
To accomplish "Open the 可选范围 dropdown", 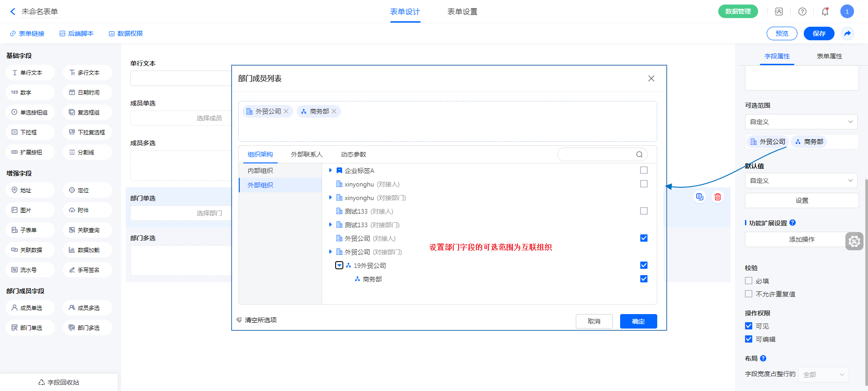I will 801,122.
